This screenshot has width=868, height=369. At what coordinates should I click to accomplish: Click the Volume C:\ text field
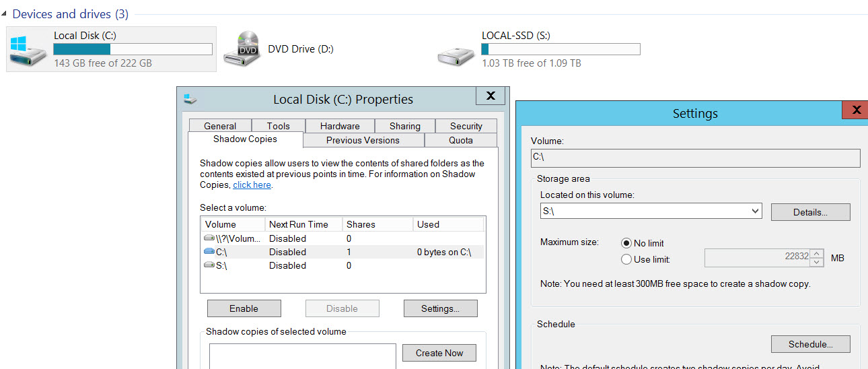pyautogui.click(x=695, y=158)
